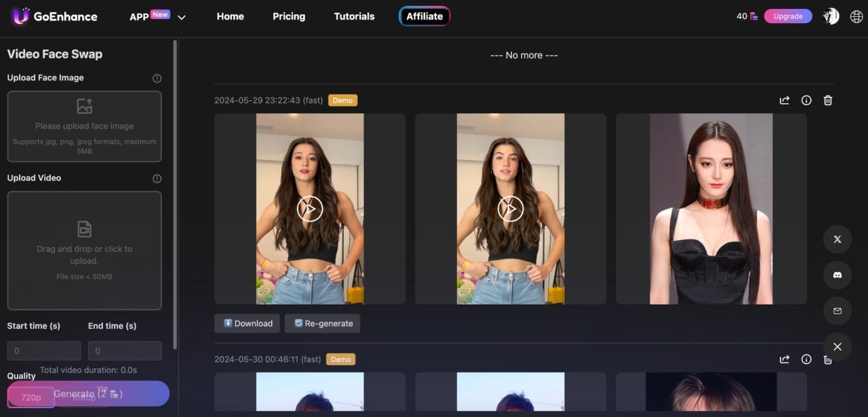
Task: Open the Pricing page
Action: [x=289, y=16]
